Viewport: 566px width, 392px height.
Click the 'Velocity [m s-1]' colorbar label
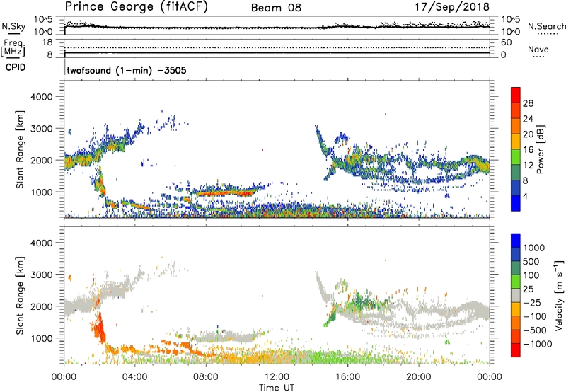click(x=559, y=295)
